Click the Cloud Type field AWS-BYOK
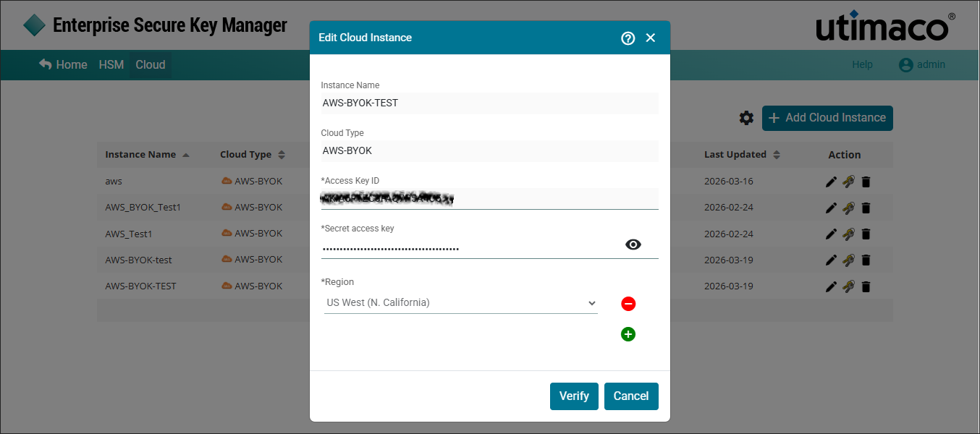 click(x=489, y=150)
